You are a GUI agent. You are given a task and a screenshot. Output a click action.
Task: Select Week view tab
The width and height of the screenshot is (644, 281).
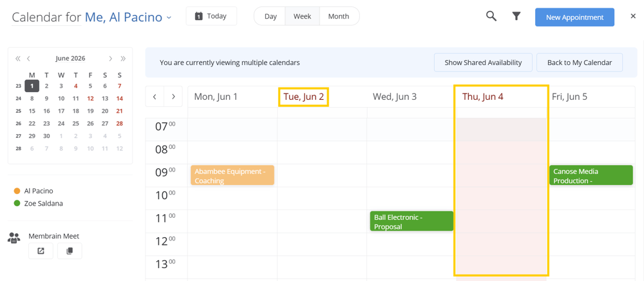click(x=302, y=16)
